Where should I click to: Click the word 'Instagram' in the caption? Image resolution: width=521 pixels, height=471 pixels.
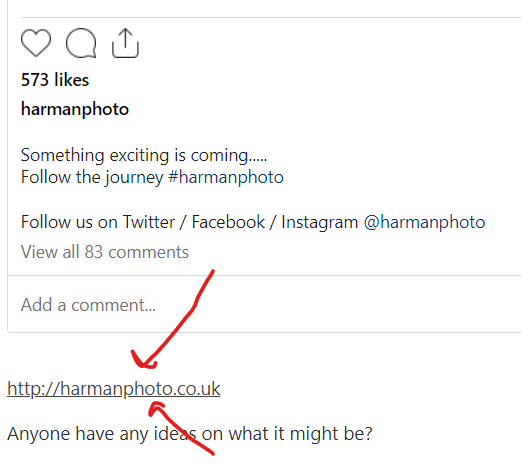(319, 222)
